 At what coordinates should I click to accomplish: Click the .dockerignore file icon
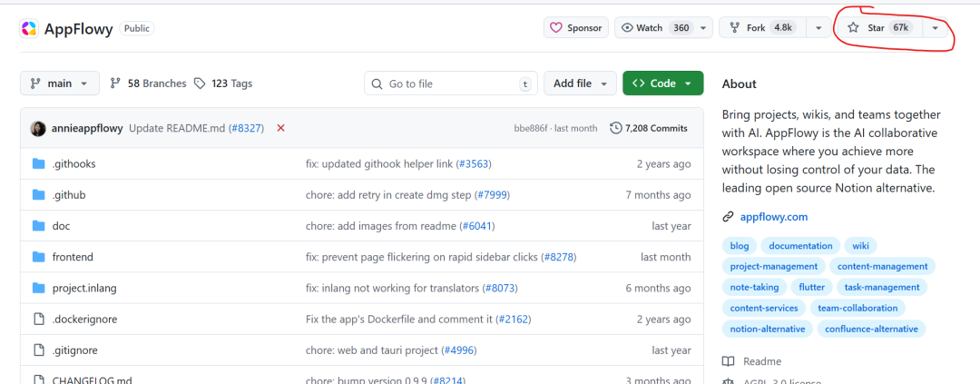coord(39,319)
